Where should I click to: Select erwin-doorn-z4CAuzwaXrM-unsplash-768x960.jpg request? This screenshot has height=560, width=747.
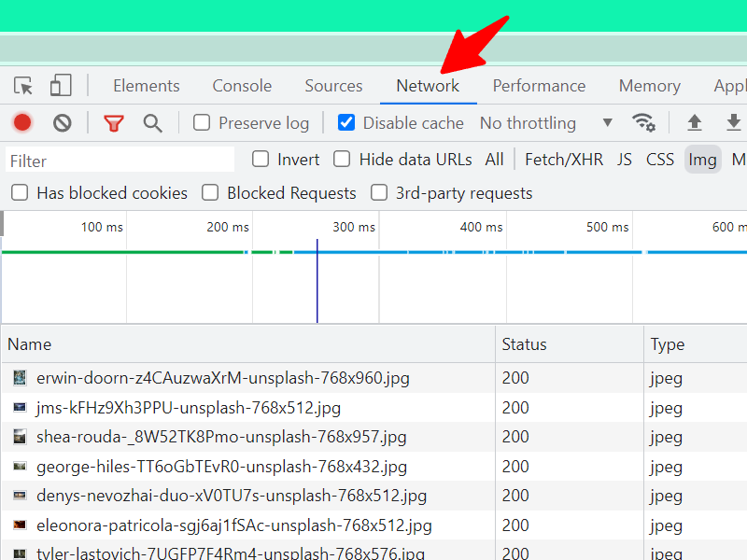click(223, 378)
